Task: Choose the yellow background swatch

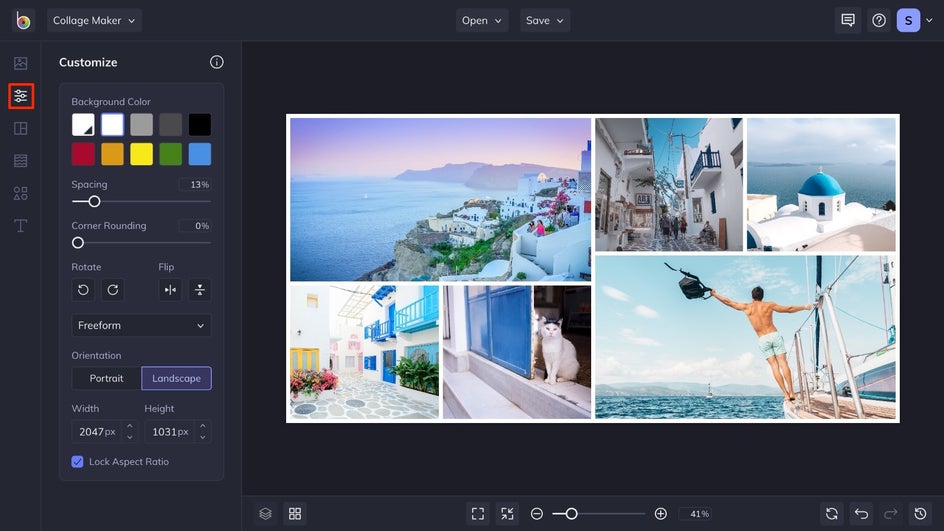Action: point(141,154)
